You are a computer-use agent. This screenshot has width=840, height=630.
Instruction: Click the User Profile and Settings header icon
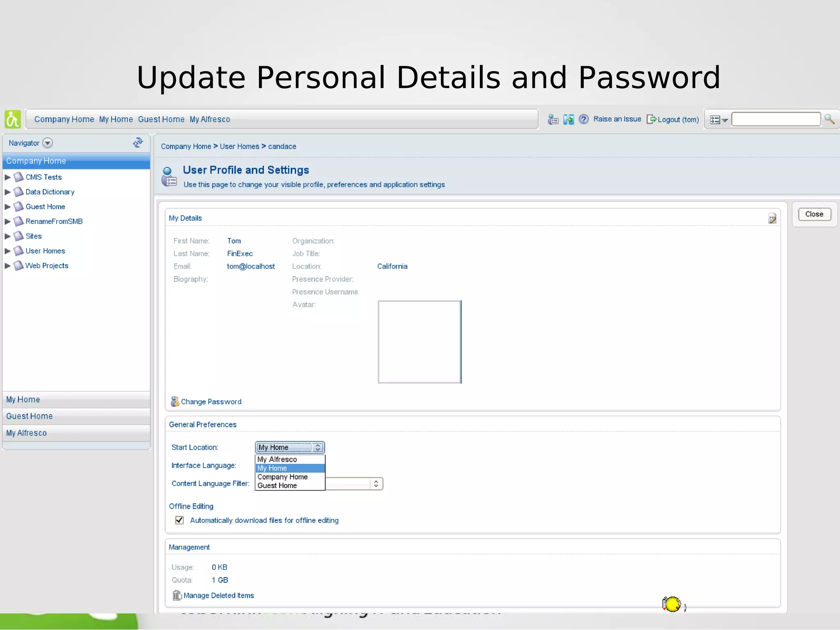[169, 177]
